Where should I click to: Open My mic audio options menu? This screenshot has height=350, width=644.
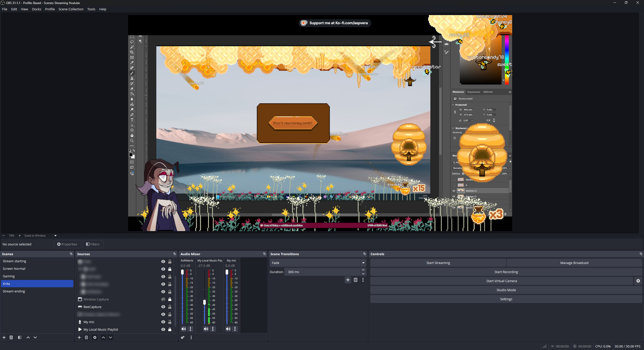coord(235,329)
